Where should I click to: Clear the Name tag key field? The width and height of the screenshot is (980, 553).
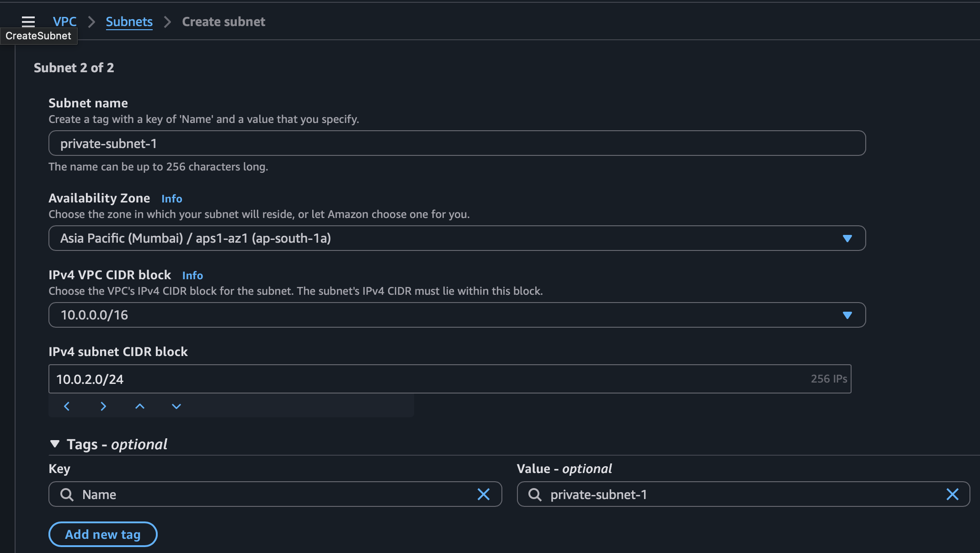tap(483, 494)
